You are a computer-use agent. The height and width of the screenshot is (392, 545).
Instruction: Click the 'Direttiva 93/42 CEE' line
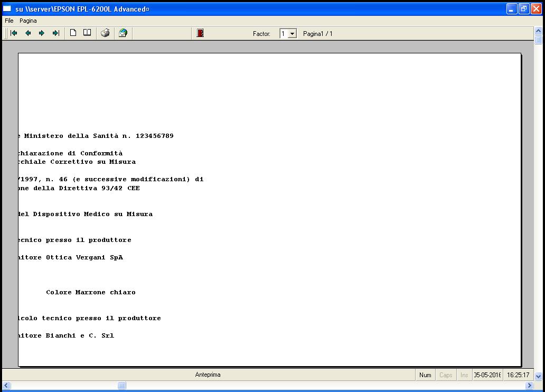(99, 188)
